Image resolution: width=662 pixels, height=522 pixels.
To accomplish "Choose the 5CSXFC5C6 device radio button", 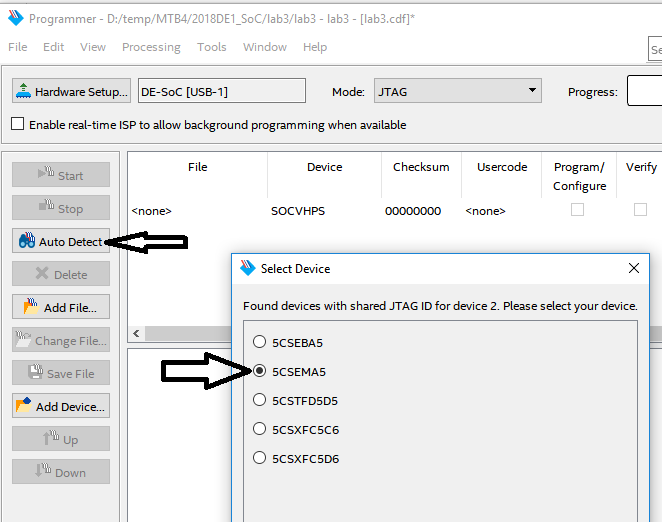I will click(259, 430).
